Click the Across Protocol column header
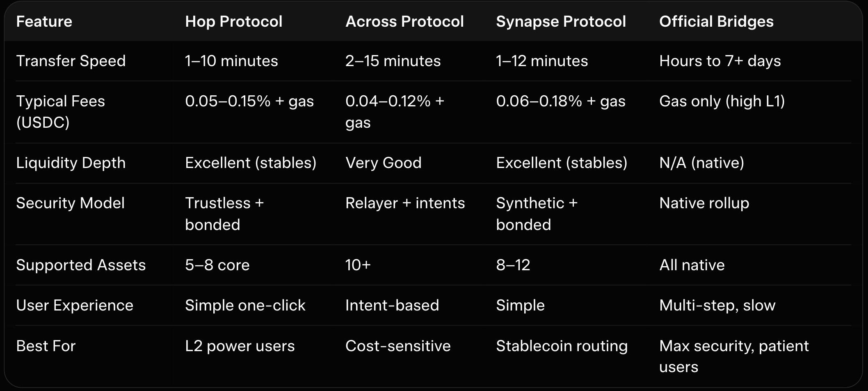The image size is (868, 391). pyautogui.click(x=404, y=21)
